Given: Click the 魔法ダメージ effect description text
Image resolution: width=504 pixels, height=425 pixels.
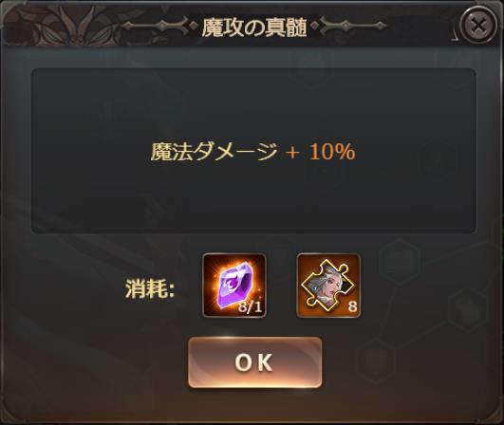Looking at the screenshot, I should 215,151.
